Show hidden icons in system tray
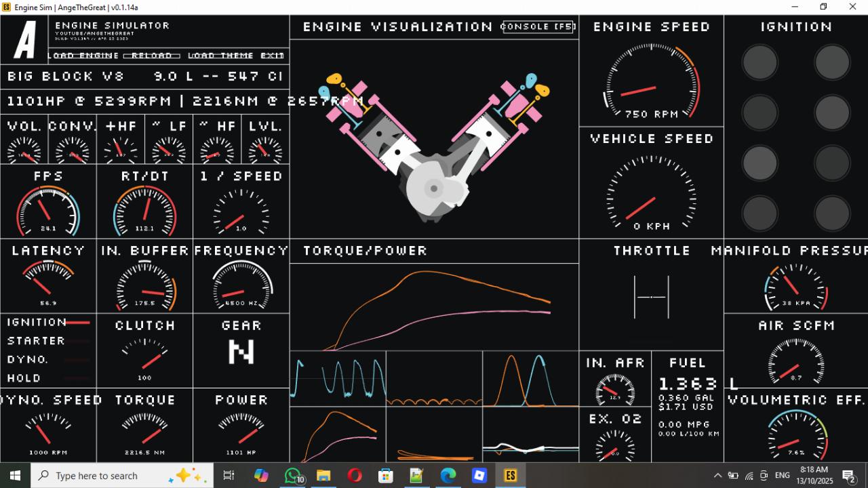The image size is (868, 488). 717,476
